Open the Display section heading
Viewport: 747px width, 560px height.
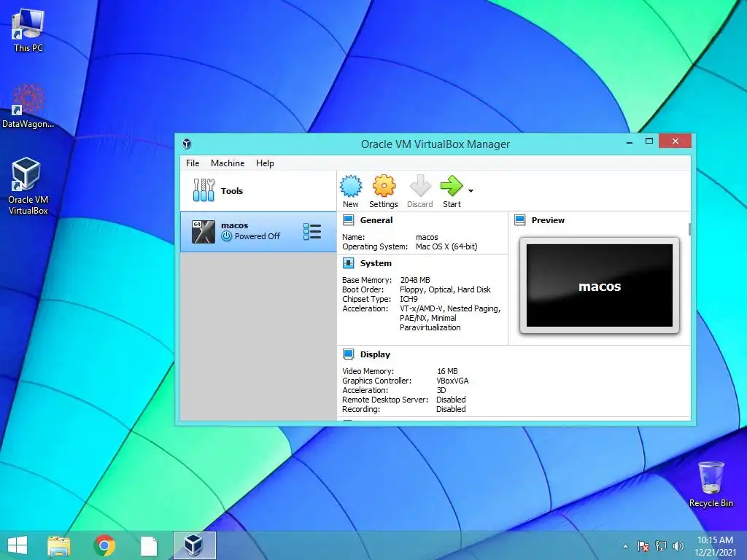pyautogui.click(x=375, y=354)
